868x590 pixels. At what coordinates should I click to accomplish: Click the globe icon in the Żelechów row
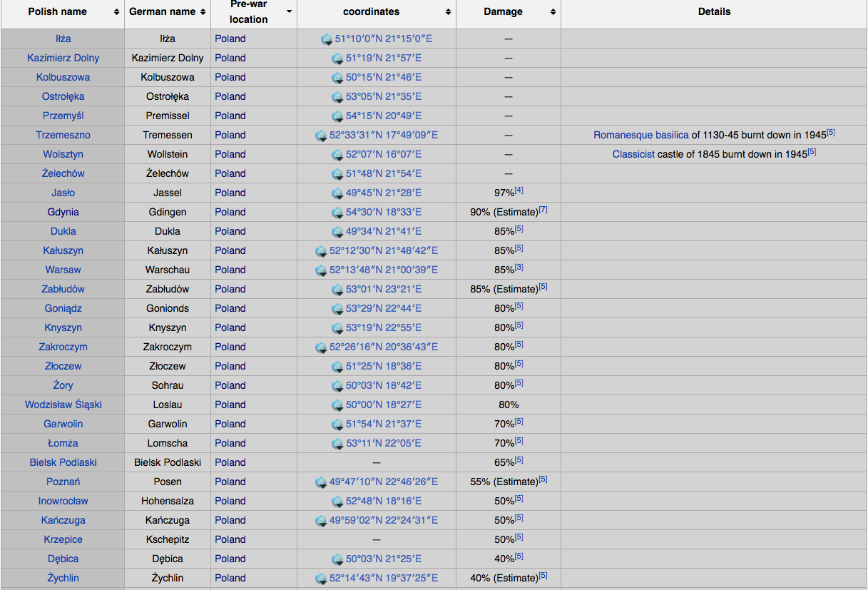337,174
